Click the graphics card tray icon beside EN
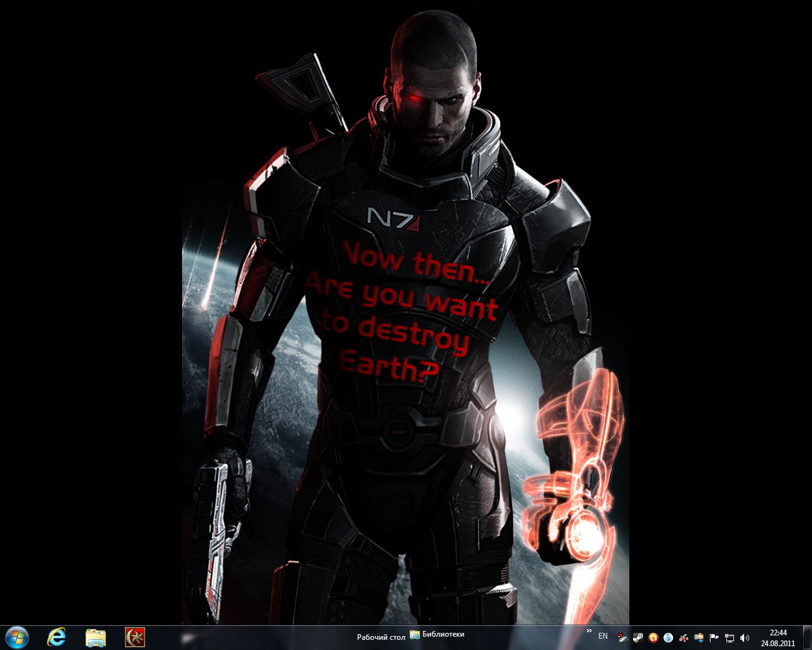This screenshot has height=650, width=812. coord(623,637)
